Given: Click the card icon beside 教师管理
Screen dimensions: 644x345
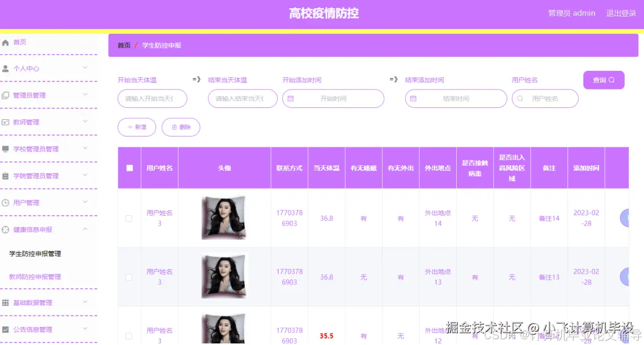Looking at the screenshot, I should [x=6, y=122].
